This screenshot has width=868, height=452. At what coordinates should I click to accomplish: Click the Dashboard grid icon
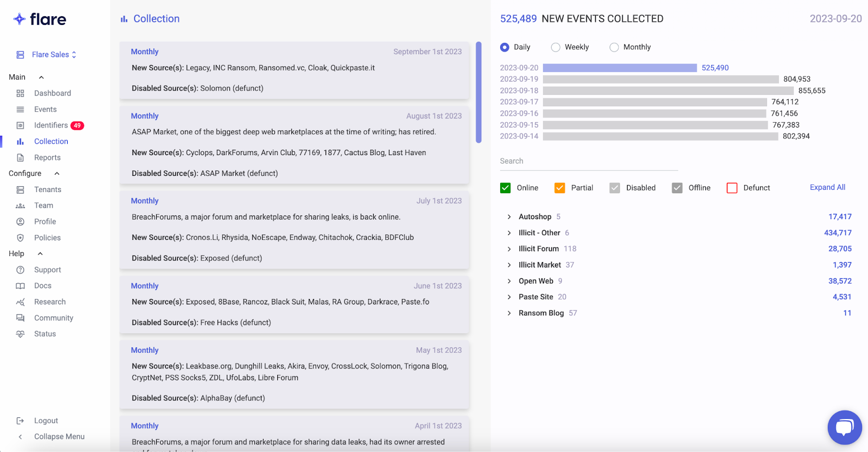(20, 93)
